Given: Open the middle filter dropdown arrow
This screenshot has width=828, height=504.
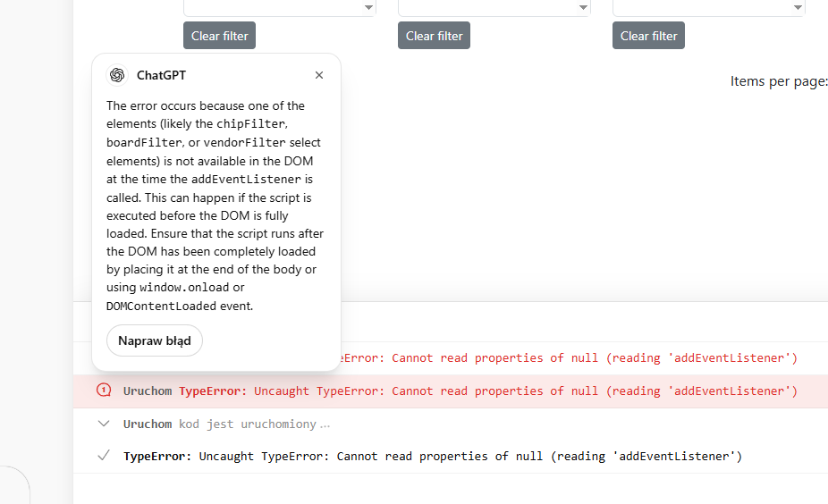Looking at the screenshot, I should click(x=583, y=7).
